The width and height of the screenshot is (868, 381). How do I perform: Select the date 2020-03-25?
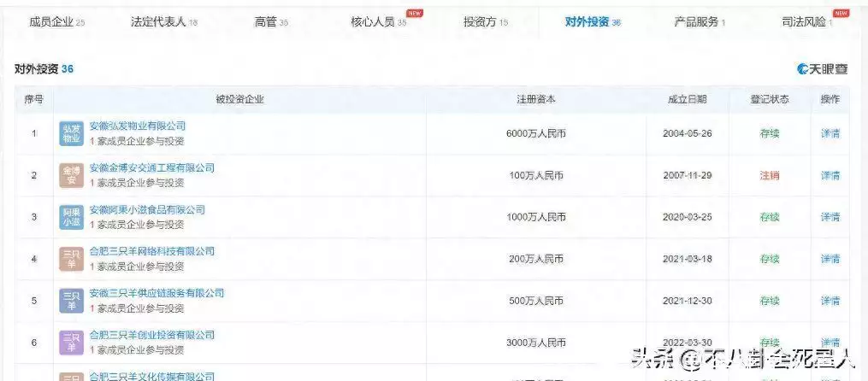click(687, 217)
